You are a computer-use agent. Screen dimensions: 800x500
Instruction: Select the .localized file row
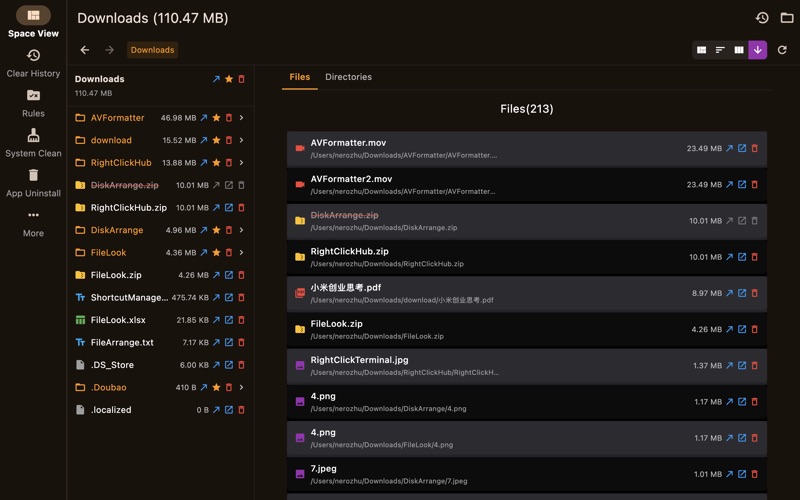pyautogui.click(x=160, y=410)
